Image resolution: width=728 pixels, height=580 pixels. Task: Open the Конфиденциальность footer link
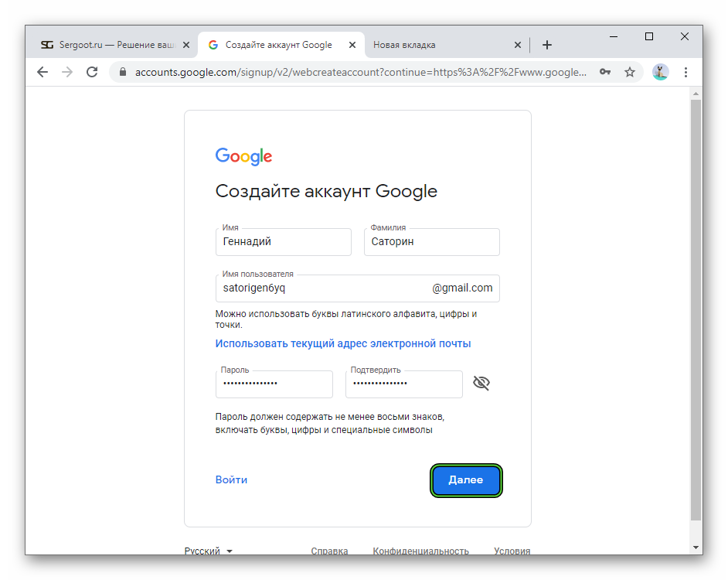pyautogui.click(x=420, y=551)
